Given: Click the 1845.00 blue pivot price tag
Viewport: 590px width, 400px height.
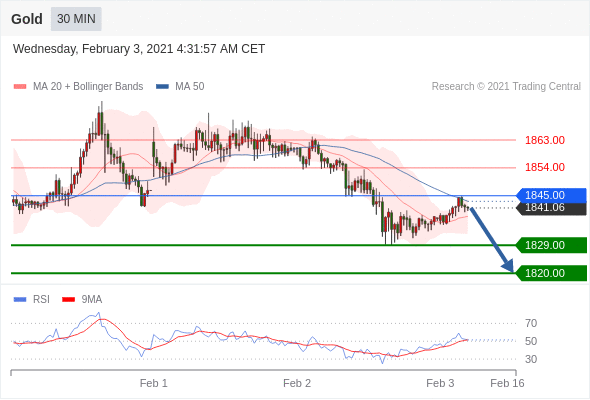Looking at the screenshot, I should coord(551,195).
